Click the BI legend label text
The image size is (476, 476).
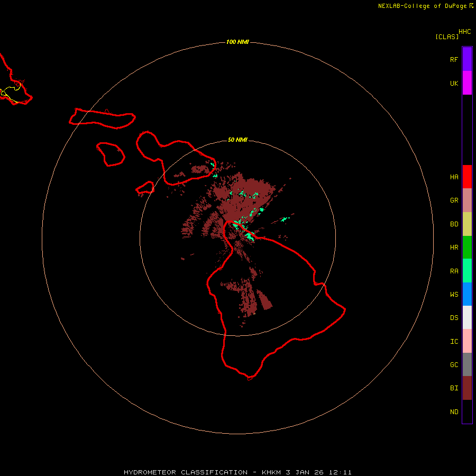point(454,388)
